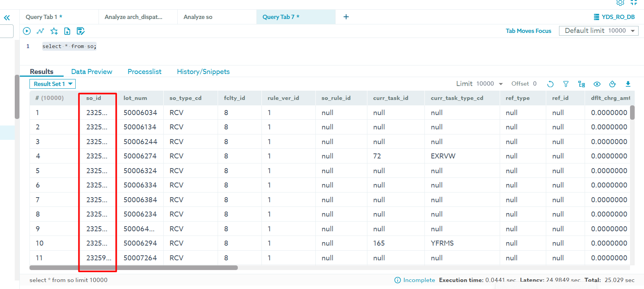Click the tree structure view icon
Screen dimensions: 644x289
tap(581, 84)
